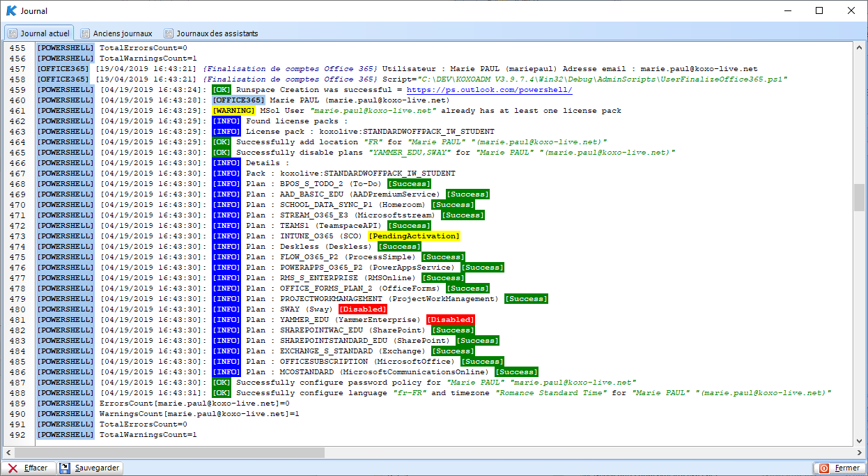Viewport: 868px width, 476px height.
Task: Open the Anciens journaux tab
Action: tap(116, 33)
